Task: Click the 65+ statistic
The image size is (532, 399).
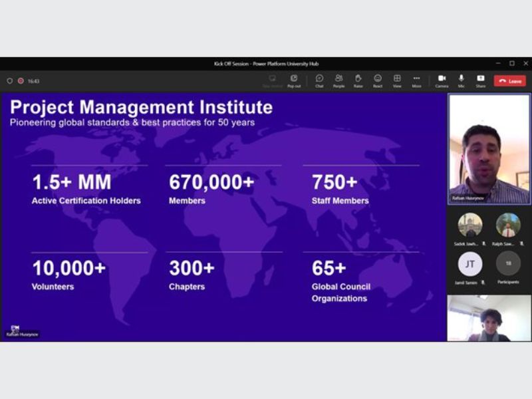Action: tap(329, 268)
